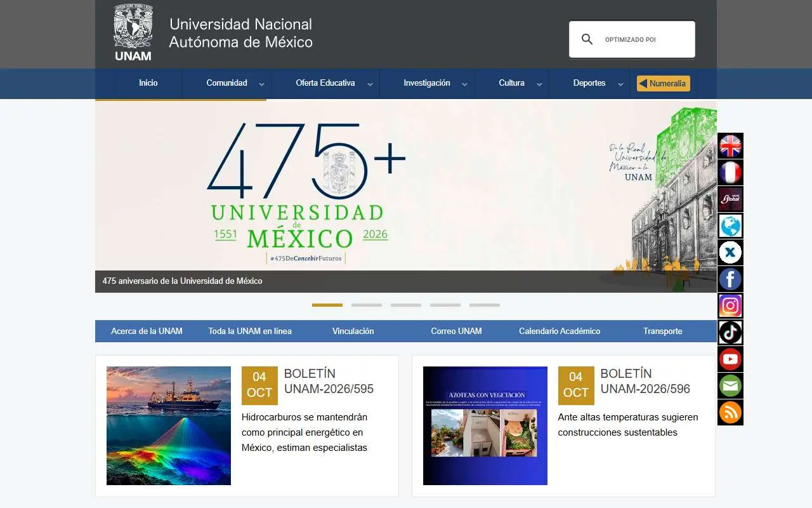Click the yellow Numeralia button
Viewport: 812px width, 508px height.
pos(664,83)
